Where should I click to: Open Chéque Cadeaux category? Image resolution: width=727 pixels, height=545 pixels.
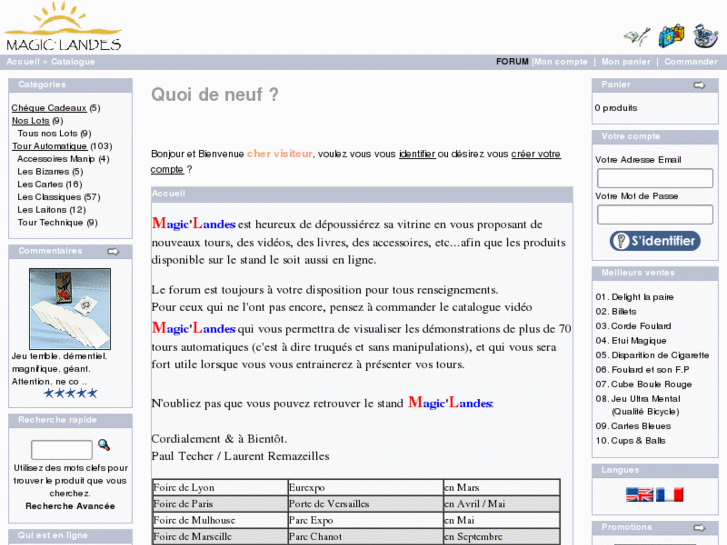[49, 108]
